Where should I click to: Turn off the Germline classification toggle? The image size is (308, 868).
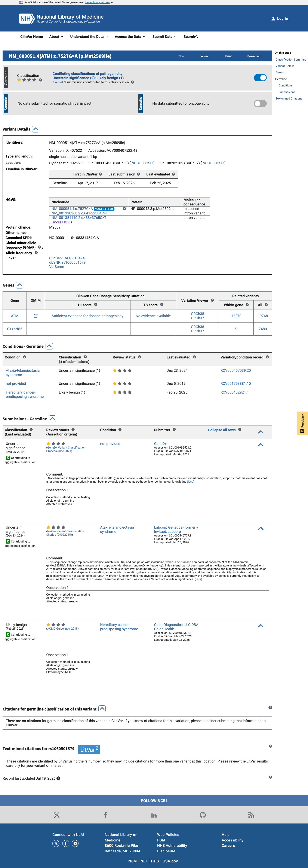[260, 78]
